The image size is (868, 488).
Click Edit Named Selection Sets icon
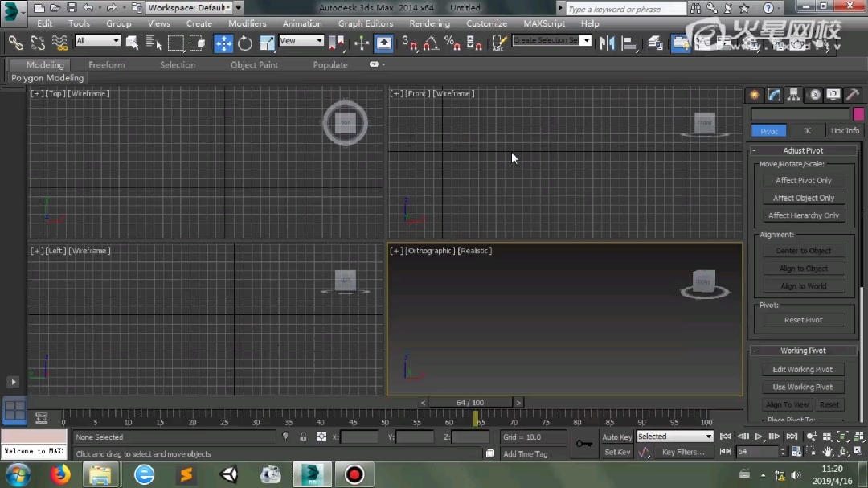click(499, 43)
